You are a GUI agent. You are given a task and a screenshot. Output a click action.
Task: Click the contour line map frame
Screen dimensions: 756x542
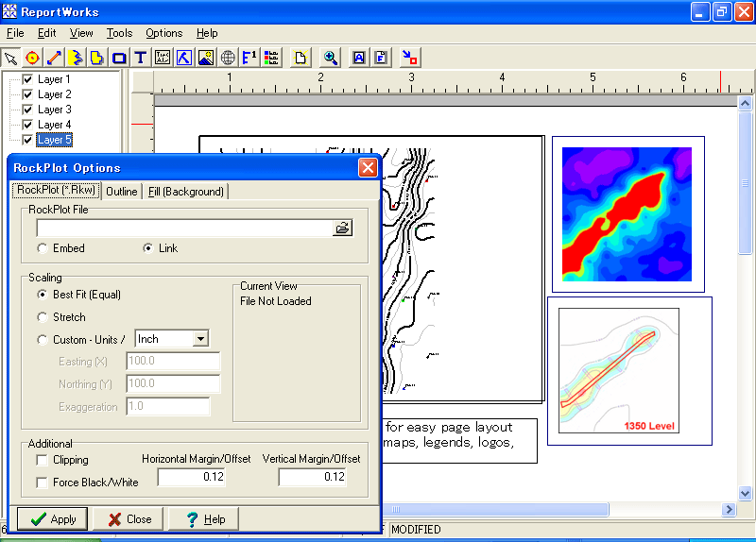[x=463, y=270]
